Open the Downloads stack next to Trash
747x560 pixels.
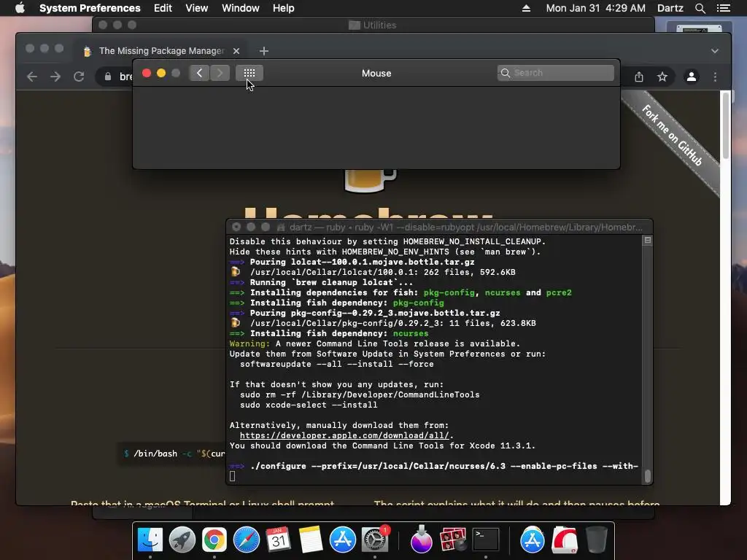(x=564, y=540)
